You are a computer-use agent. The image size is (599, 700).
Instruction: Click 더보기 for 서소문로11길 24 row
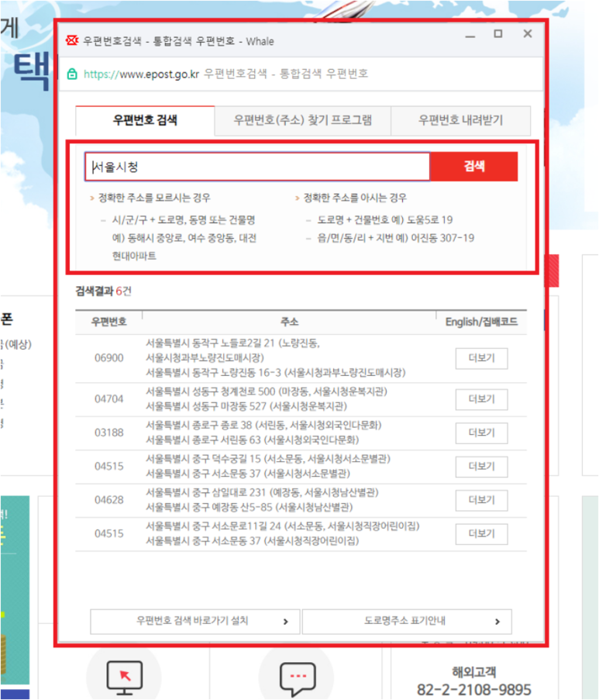tap(482, 534)
